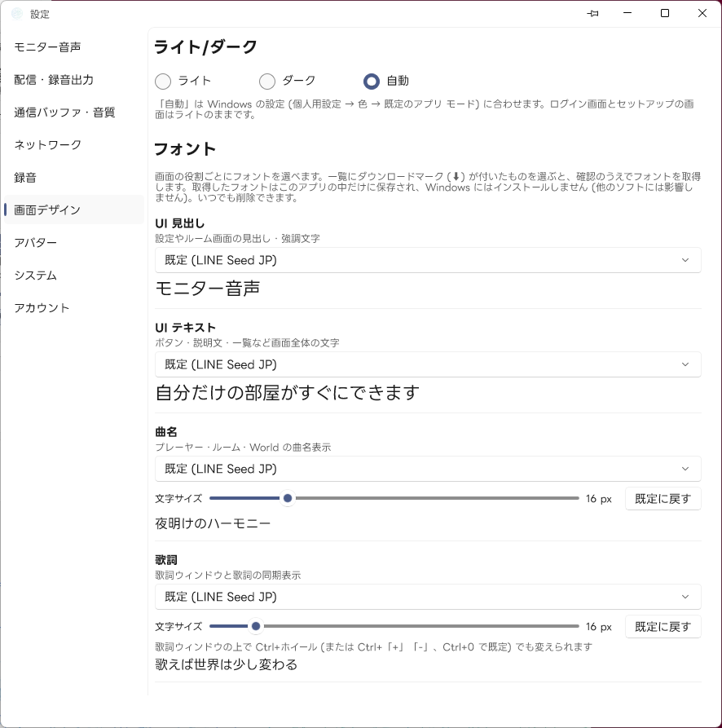The width and height of the screenshot is (722, 728).
Task: Open the 歌詞 font dropdown
Action: point(428,597)
